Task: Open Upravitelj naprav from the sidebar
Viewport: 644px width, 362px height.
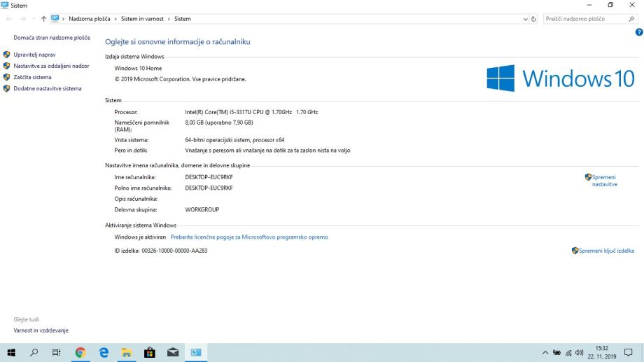Action: pos(34,55)
